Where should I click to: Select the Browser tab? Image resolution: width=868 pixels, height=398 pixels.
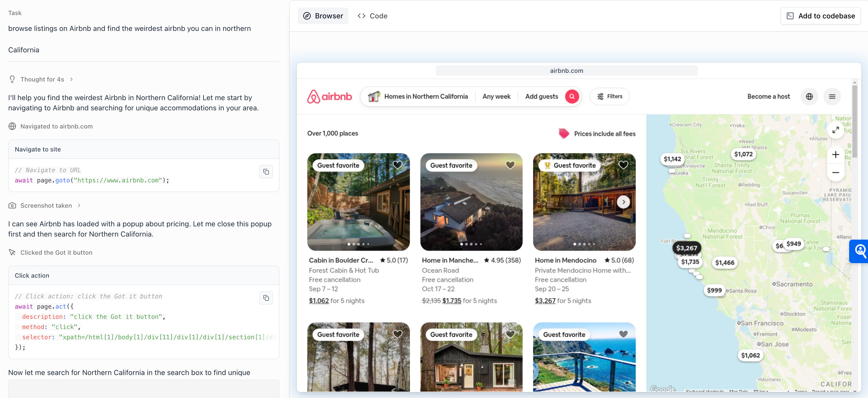323,16
